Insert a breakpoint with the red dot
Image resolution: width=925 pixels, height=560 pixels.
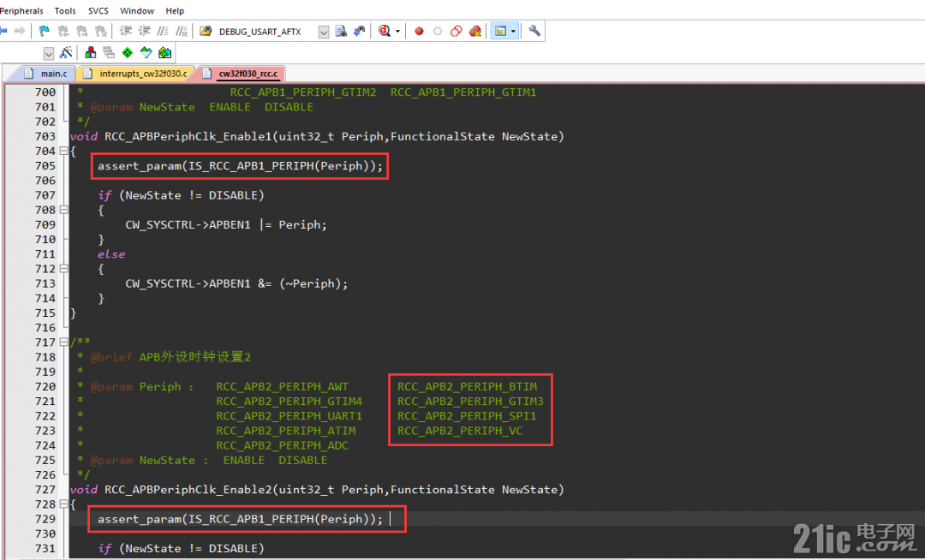pyautogui.click(x=419, y=31)
